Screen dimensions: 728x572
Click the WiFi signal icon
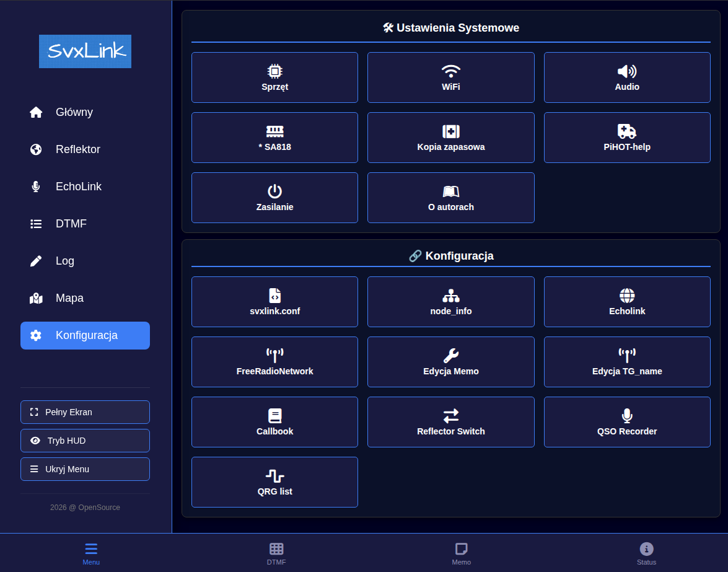click(x=450, y=71)
